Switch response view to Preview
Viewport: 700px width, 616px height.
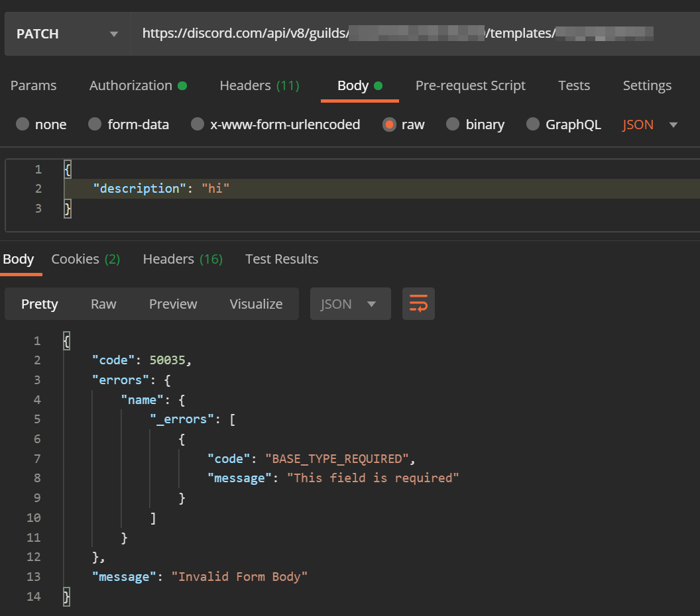point(173,304)
